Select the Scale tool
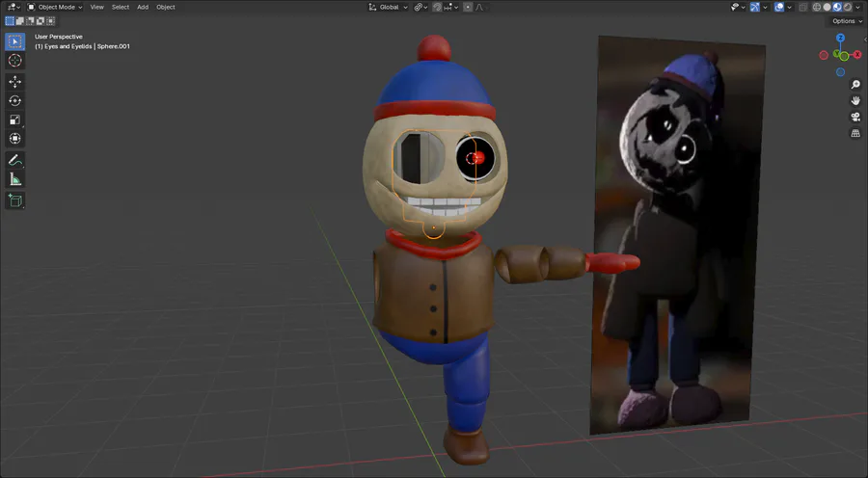The image size is (868, 478). point(14,119)
